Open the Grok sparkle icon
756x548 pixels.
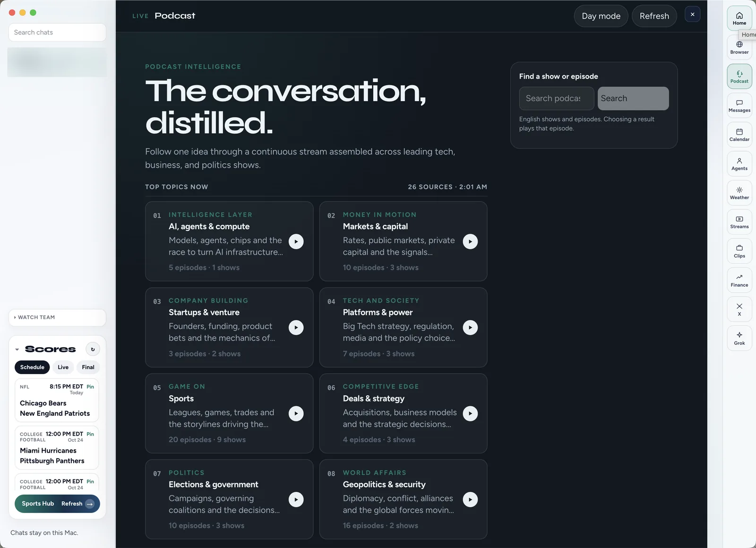[x=739, y=338]
